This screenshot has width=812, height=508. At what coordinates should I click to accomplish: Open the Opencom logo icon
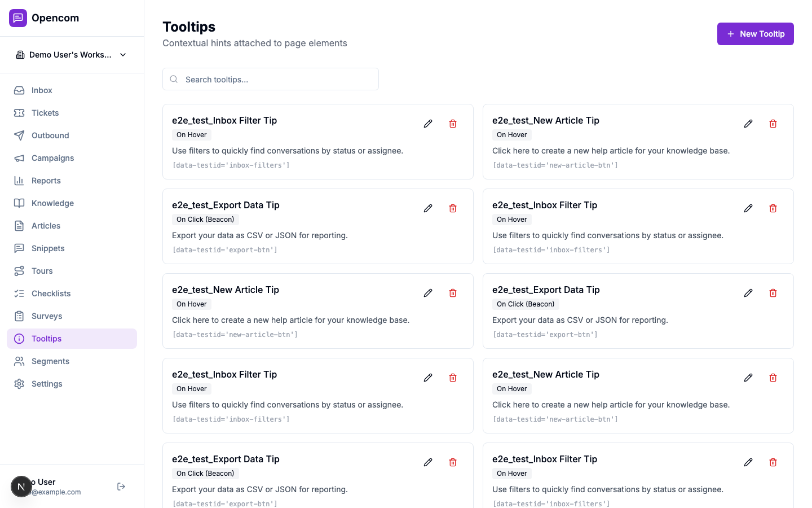pos(18,17)
